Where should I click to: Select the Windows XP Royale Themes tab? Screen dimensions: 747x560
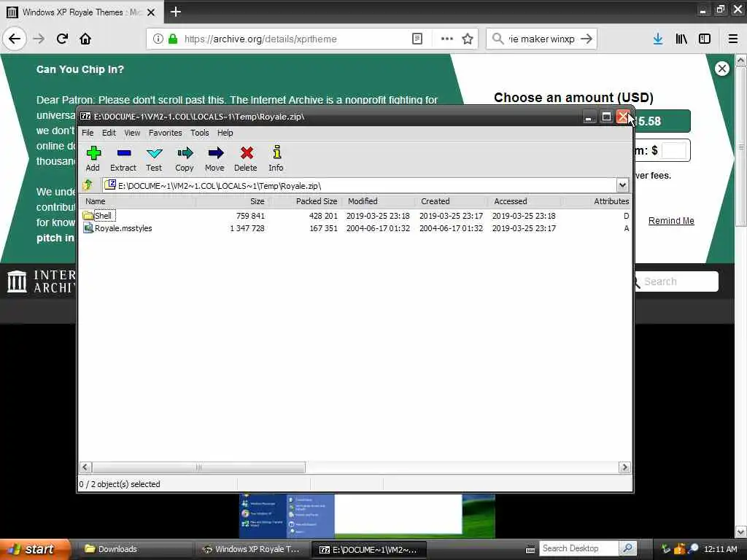[x=82, y=12]
